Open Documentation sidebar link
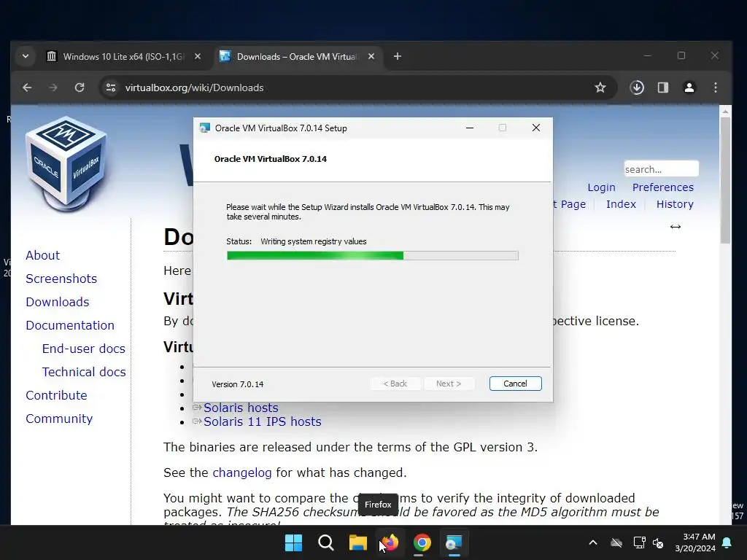This screenshot has height=560, width=747. (70, 325)
